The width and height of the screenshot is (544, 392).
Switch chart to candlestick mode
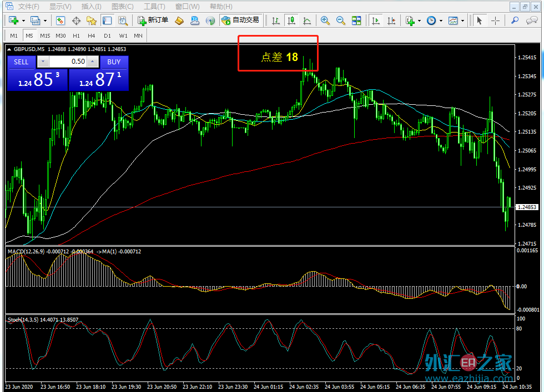[x=291, y=21]
